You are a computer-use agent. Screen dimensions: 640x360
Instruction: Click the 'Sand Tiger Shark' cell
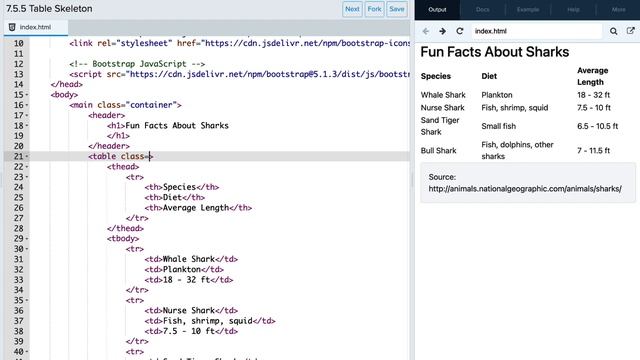pyautogui.click(x=440, y=126)
